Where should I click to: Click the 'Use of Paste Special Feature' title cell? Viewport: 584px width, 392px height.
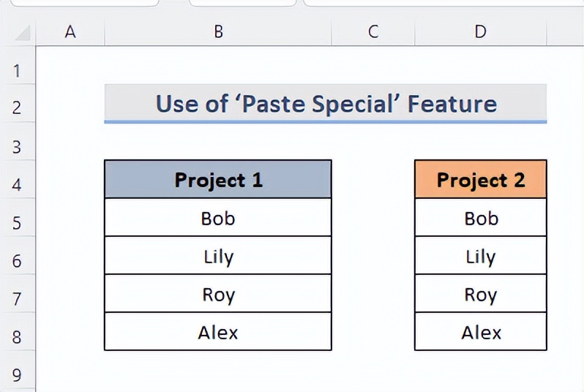[326, 104]
